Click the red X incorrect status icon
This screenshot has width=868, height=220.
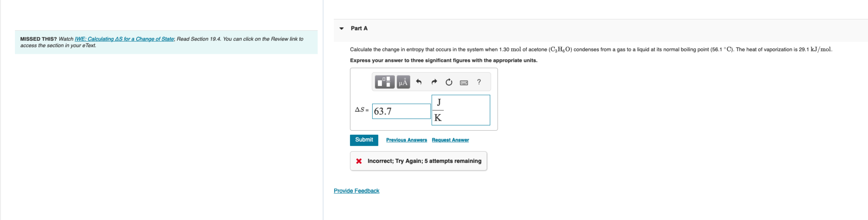pos(359,161)
